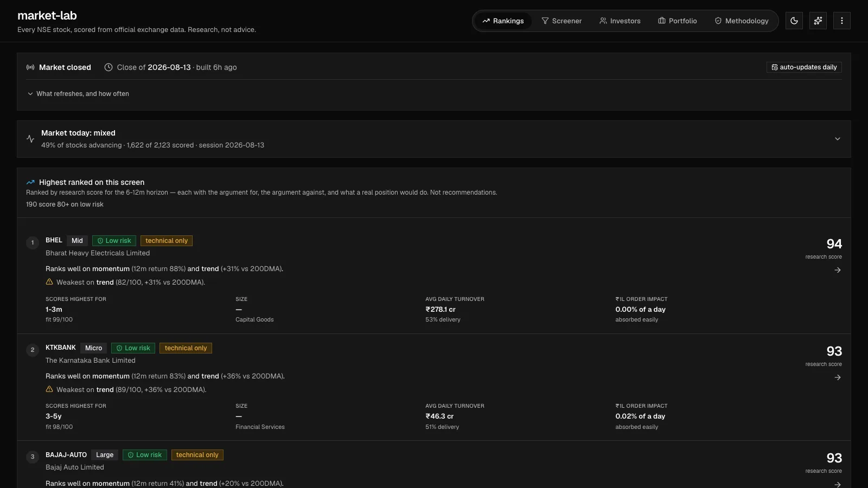Viewport: 868px width, 488px height.
Task: Click the market-lab site title
Action: point(47,16)
